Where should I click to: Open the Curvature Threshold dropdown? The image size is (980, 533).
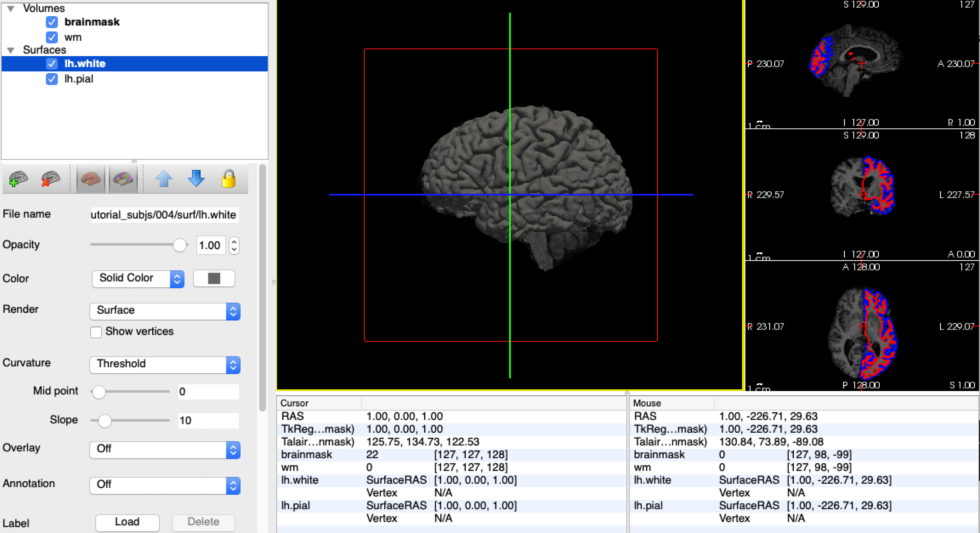[165, 364]
